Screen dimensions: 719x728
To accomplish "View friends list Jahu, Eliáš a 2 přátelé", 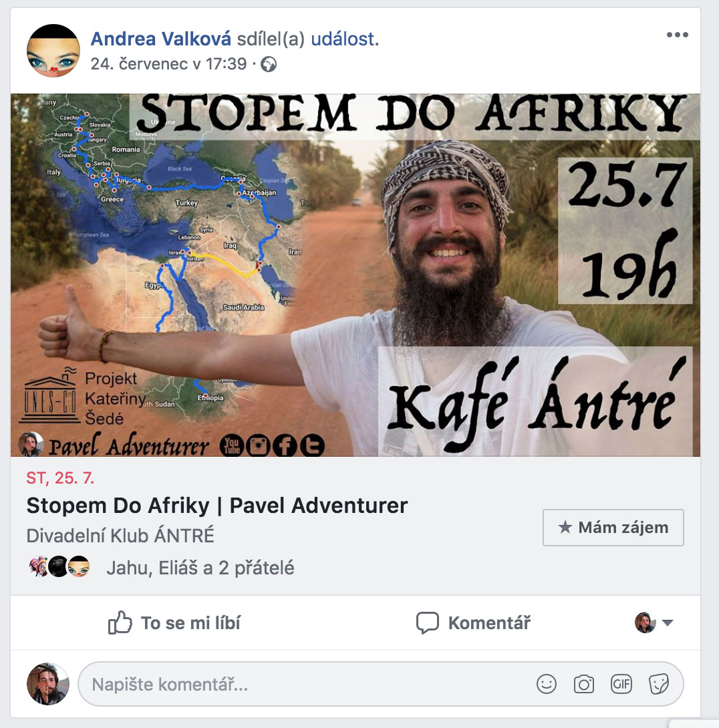I will 200,568.
